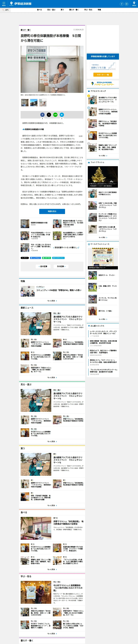Expand もっと見る under 学ぶ・知る section
Viewport: 138px width, 644px height.
coord(52,633)
